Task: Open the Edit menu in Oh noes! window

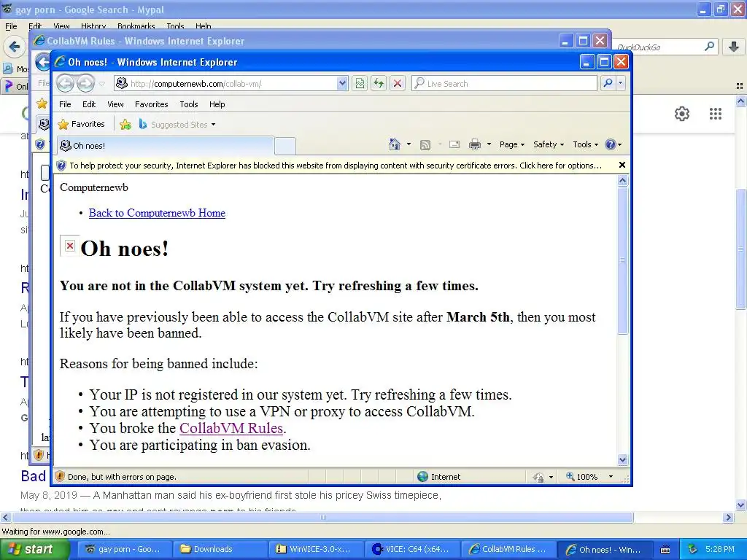Action: coord(89,104)
